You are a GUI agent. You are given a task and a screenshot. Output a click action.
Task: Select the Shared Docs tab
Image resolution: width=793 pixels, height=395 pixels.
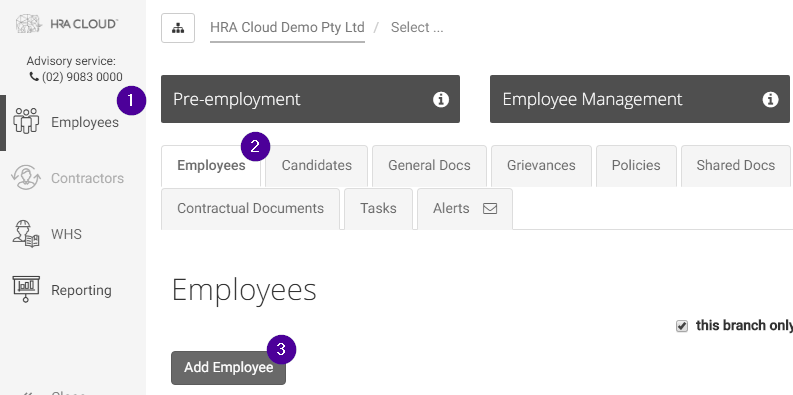pyautogui.click(x=736, y=166)
